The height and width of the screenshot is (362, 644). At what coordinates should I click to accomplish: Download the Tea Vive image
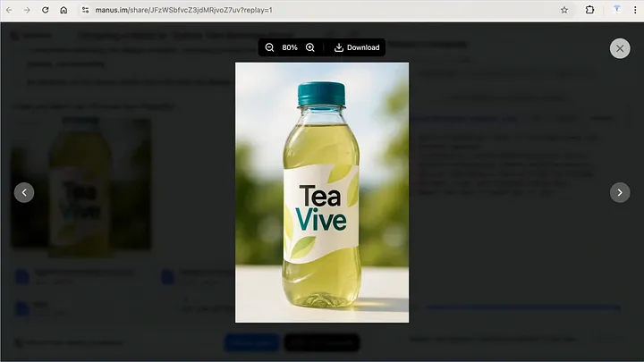pyautogui.click(x=357, y=47)
